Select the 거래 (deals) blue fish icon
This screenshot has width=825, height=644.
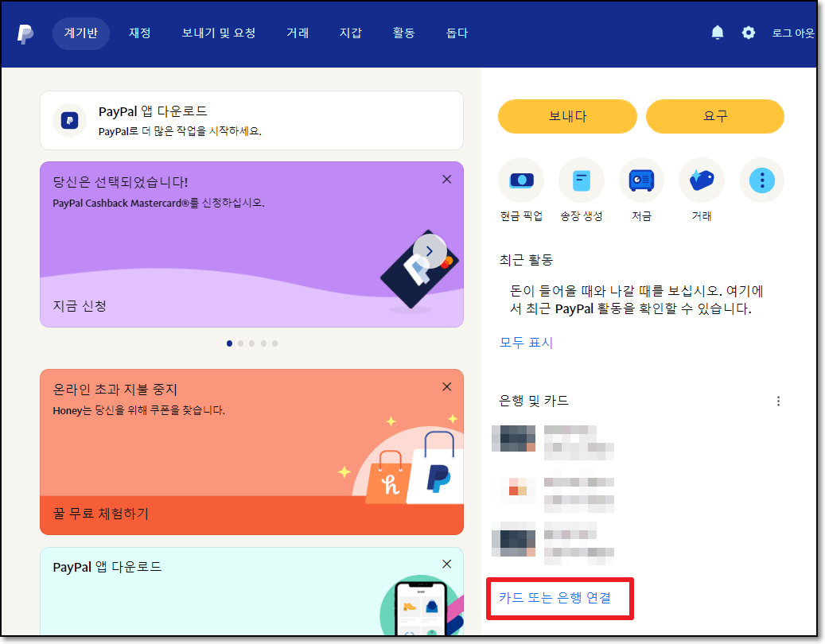tap(701, 180)
